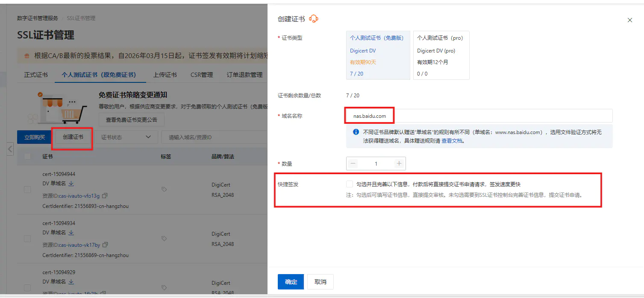Copy resource ID cas-ivauto-vfo13g
The image size is (644, 298).
click(x=105, y=196)
